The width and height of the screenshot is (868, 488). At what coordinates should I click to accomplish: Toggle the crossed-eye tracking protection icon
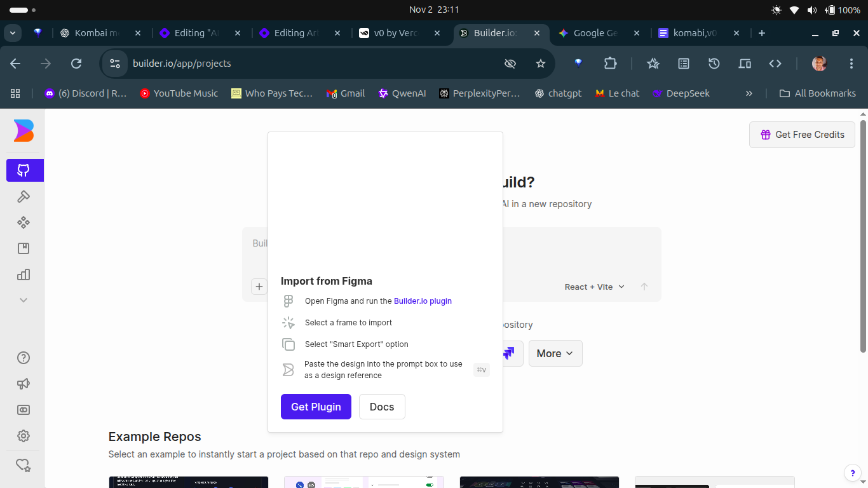(510, 64)
